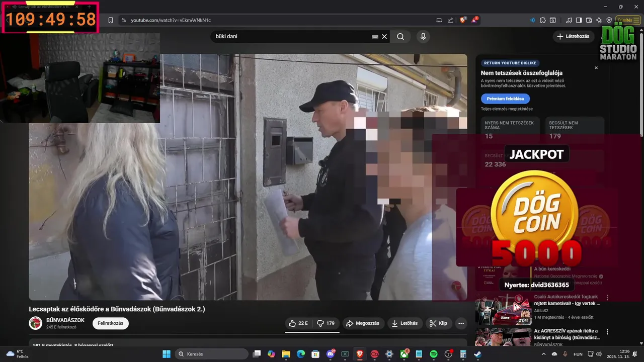The image size is (644, 362).
Task: Clear the YouTube search text
Action: [x=384, y=36]
